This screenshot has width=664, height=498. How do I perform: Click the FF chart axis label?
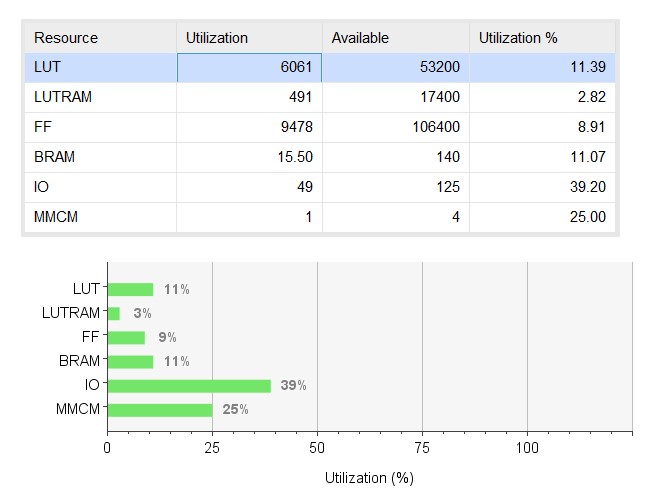click(91, 337)
